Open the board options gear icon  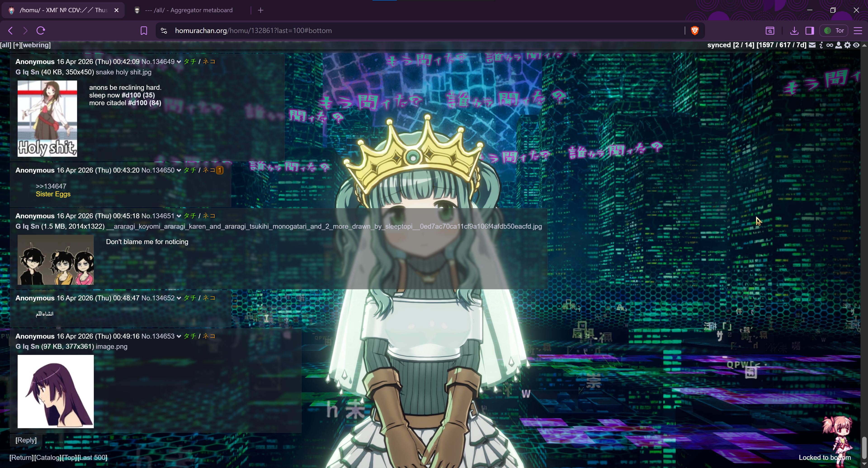[x=847, y=45]
